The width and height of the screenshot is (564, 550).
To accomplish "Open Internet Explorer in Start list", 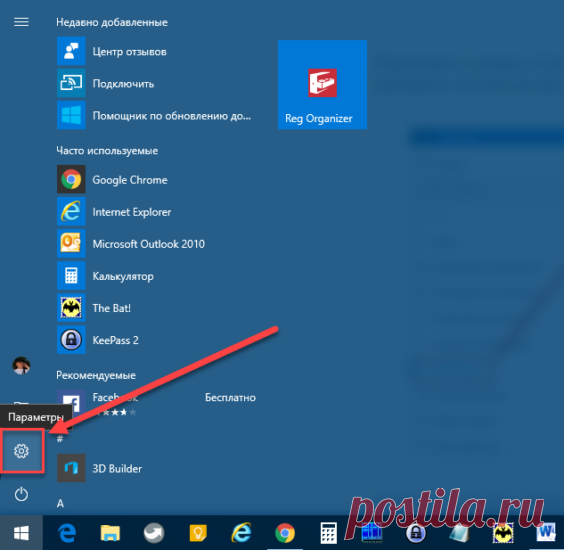I will click(114, 212).
